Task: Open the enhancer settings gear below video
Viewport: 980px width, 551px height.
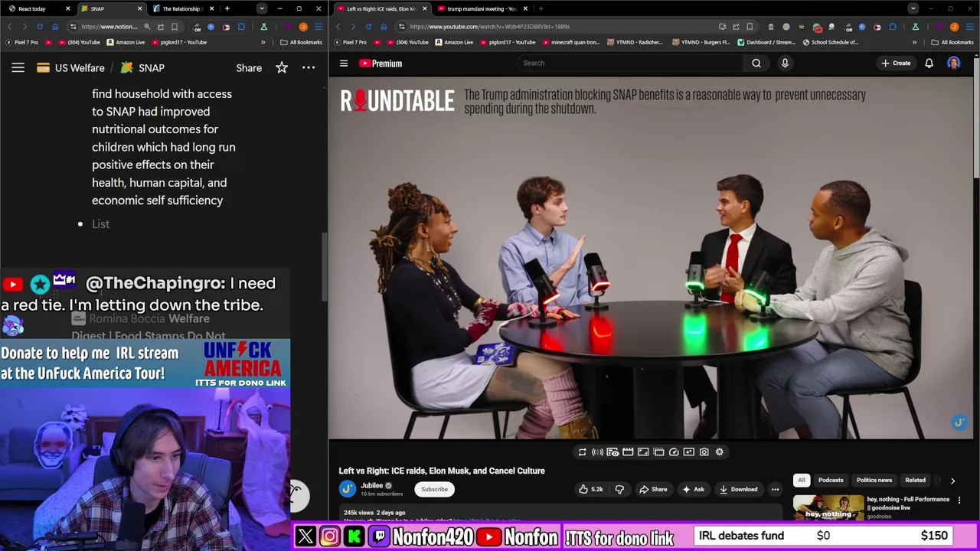Action: [x=720, y=452]
